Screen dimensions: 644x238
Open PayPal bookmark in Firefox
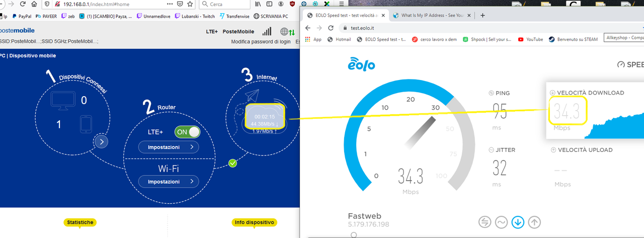pos(21,16)
